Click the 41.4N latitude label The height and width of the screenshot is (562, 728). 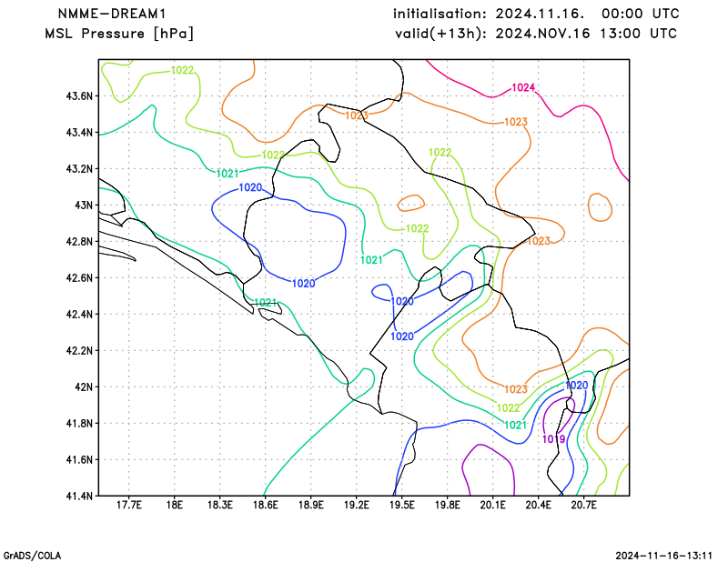point(80,497)
